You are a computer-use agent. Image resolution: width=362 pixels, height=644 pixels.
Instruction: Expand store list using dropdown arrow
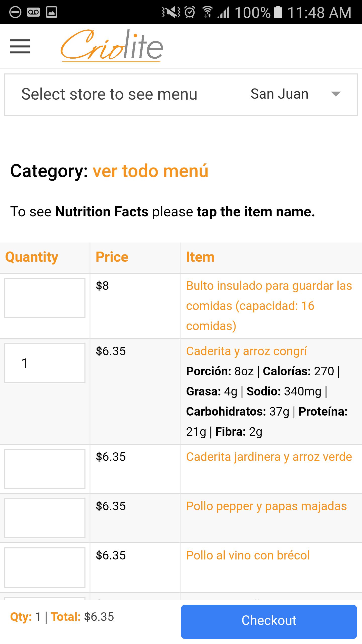336,94
